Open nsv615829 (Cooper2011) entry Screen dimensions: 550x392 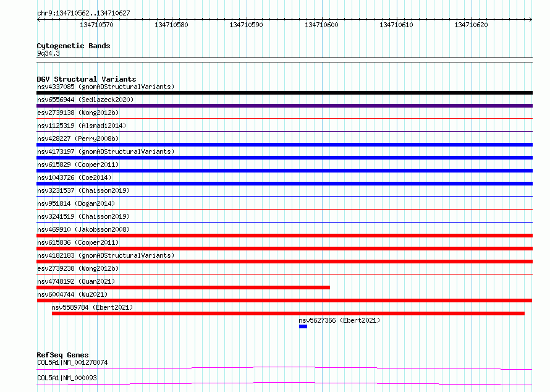coord(78,164)
